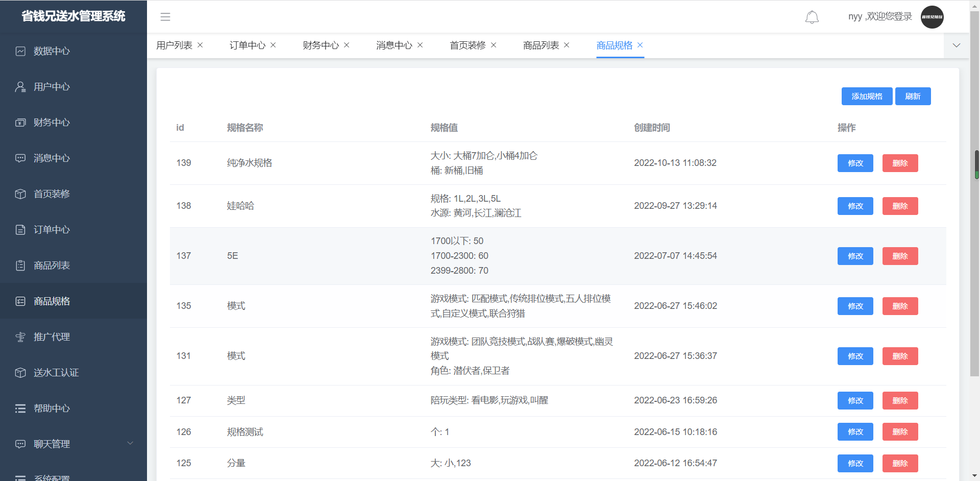Close the 用户列表 tab

pos(200,45)
